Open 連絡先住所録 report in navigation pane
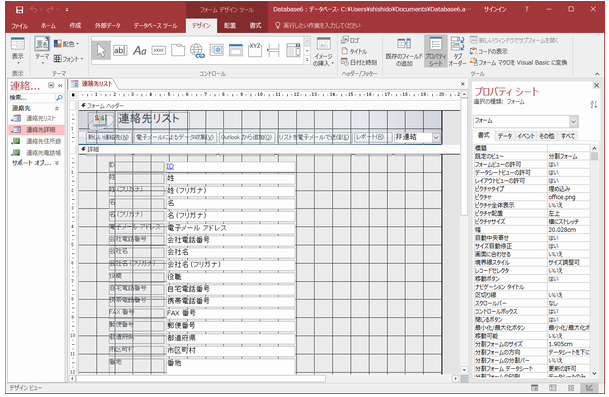Screen dimensions: 609x397 pyautogui.click(x=36, y=141)
